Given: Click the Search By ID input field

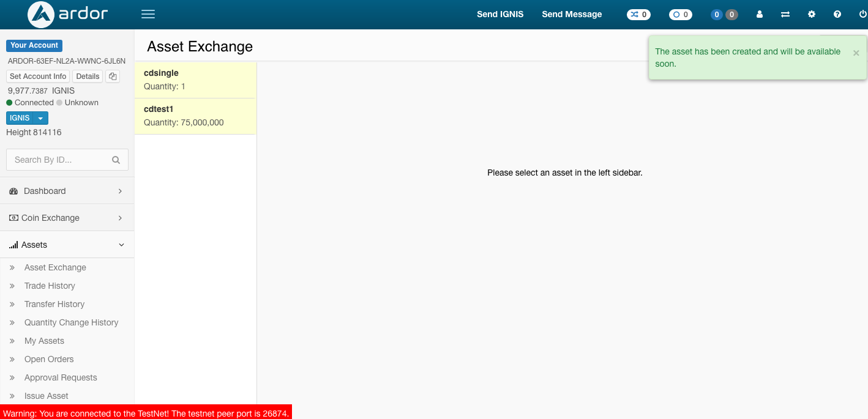Looking at the screenshot, I should [x=58, y=160].
